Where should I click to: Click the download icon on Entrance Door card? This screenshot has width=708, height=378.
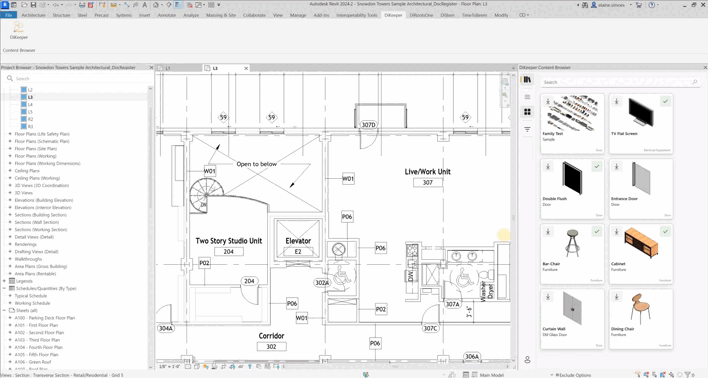click(616, 167)
